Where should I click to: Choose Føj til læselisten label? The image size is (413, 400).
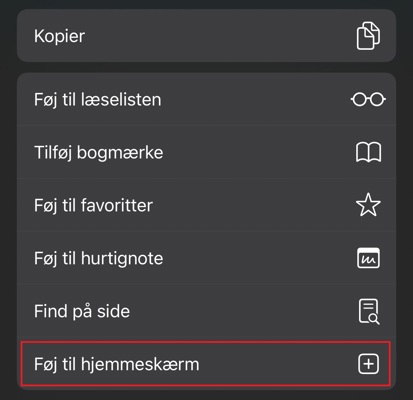pyautogui.click(x=98, y=100)
